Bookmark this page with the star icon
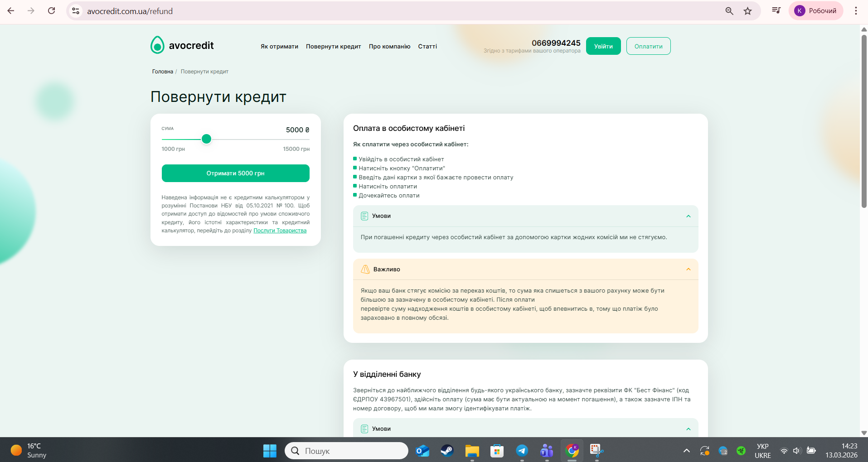The height and width of the screenshot is (462, 868). click(748, 11)
